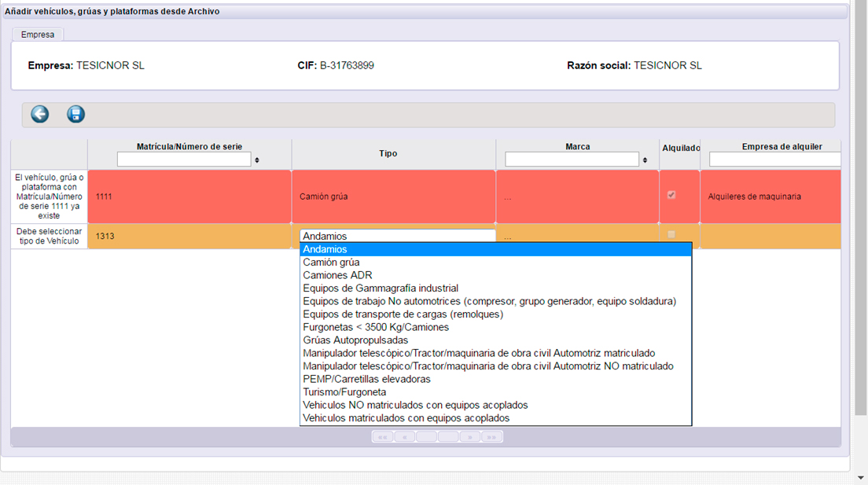
Task: Save with the floppy disk icon
Action: (75, 114)
